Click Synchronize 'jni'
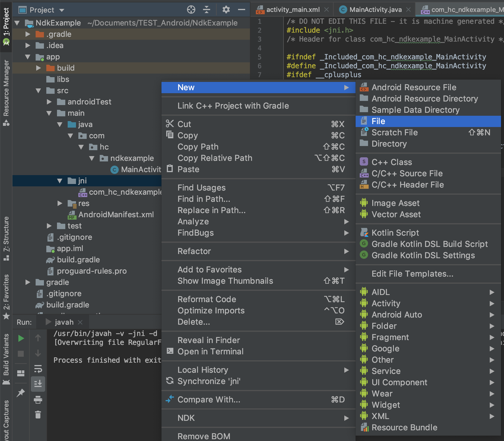Viewport: 504px width, 441px height. click(x=258, y=381)
